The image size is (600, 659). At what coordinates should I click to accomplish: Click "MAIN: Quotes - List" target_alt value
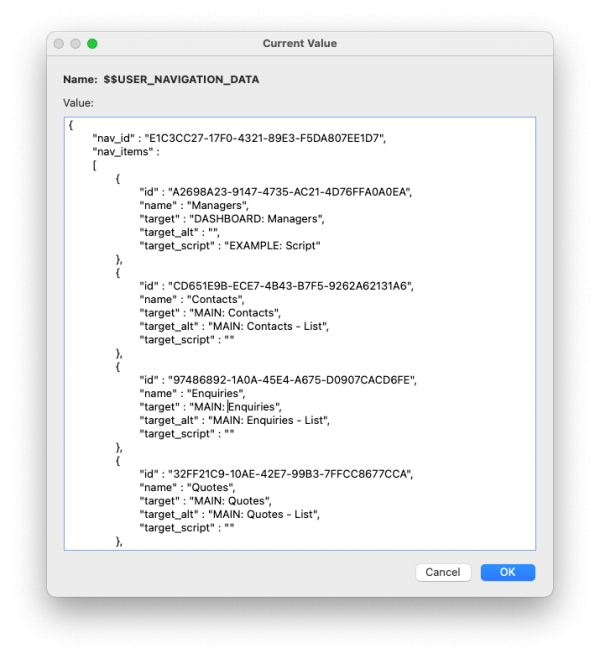(x=263, y=515)
